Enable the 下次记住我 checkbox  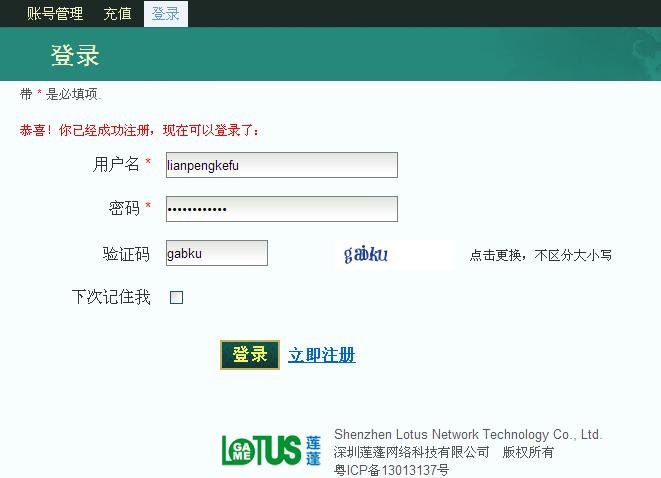pos(177,297)
